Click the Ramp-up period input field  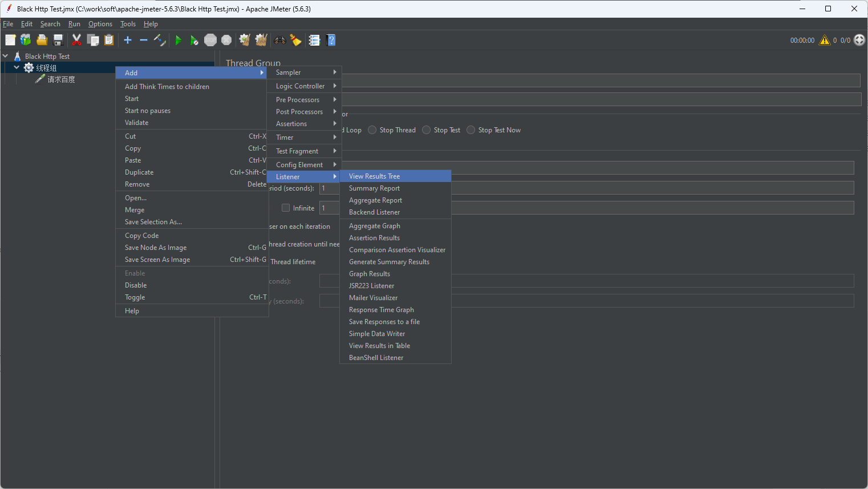pos(586,188)
